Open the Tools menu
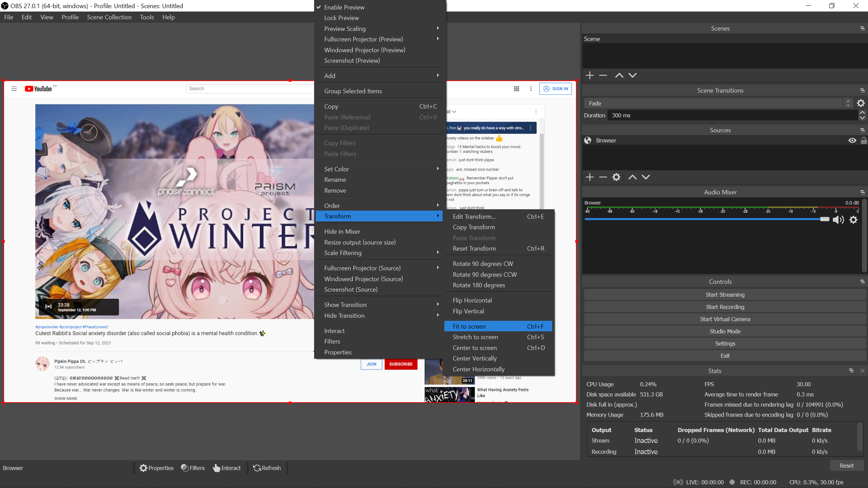This screenshot has height=488, width=868. [x=147, y=17]
